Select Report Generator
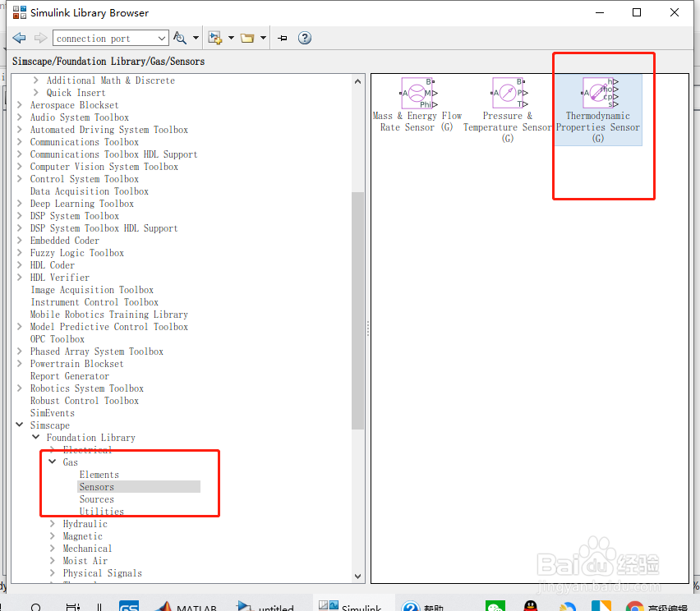This screenshot has width=700, height=611. point(70,376)
